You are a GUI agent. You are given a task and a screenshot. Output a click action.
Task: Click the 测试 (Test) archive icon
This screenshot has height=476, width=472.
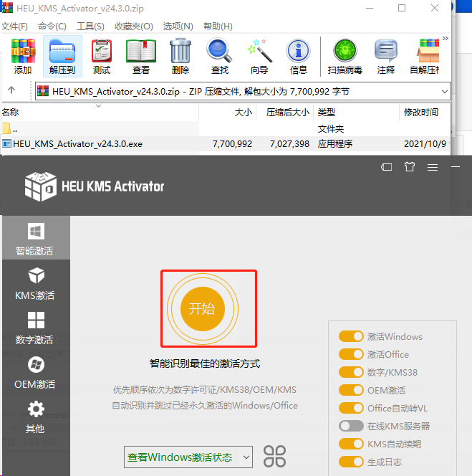(x=102, y=57)
